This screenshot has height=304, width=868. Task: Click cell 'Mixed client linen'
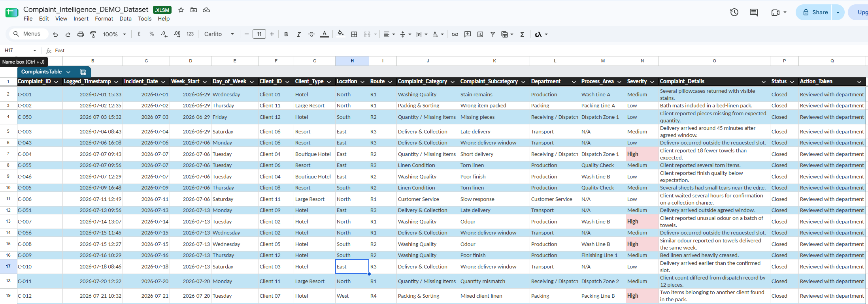click(494, 296)
